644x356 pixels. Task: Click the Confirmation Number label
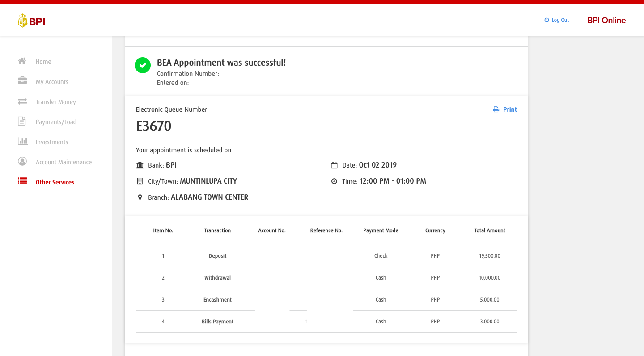click(188, 74)
